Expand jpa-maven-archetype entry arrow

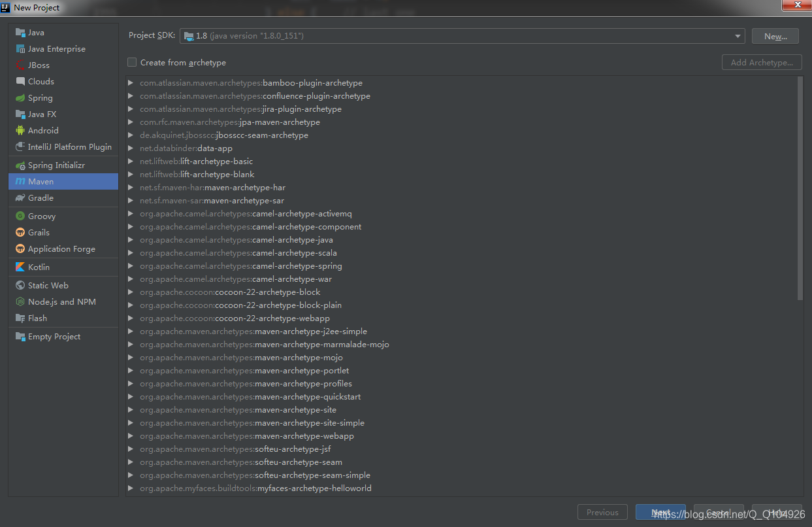131,122
